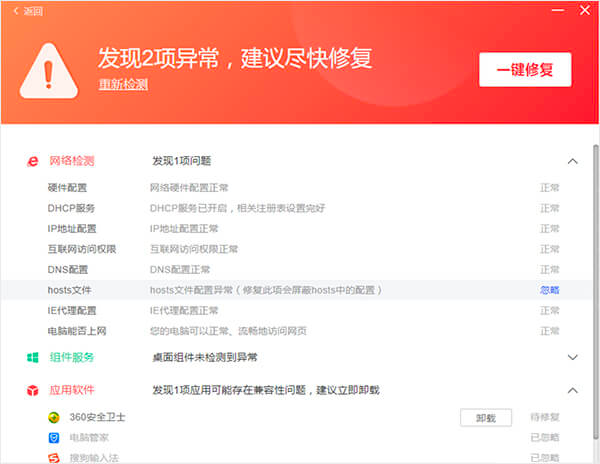Ignore the hosts文件 issue via 忽略

[549, 290]
